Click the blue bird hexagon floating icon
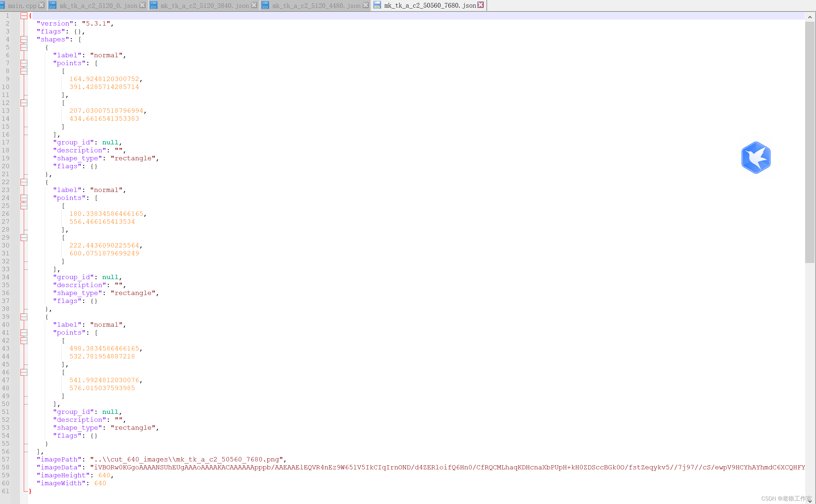The height and width of the screenshot is (504, 816). (756, 158)
